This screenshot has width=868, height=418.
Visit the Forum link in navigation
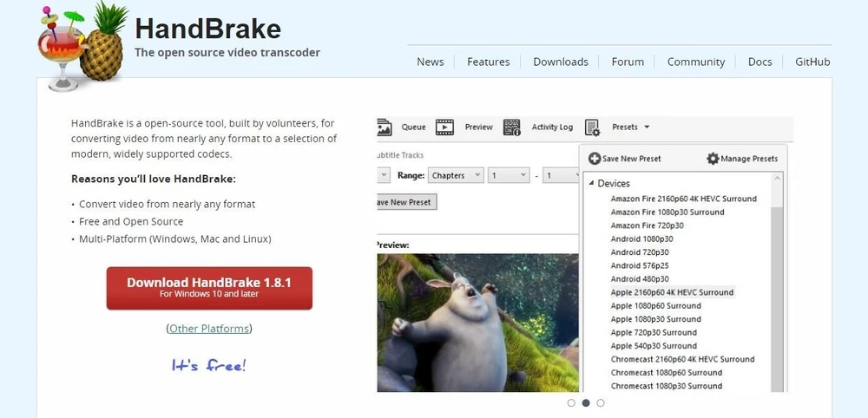pyautogui.click(x=628, y=62)
